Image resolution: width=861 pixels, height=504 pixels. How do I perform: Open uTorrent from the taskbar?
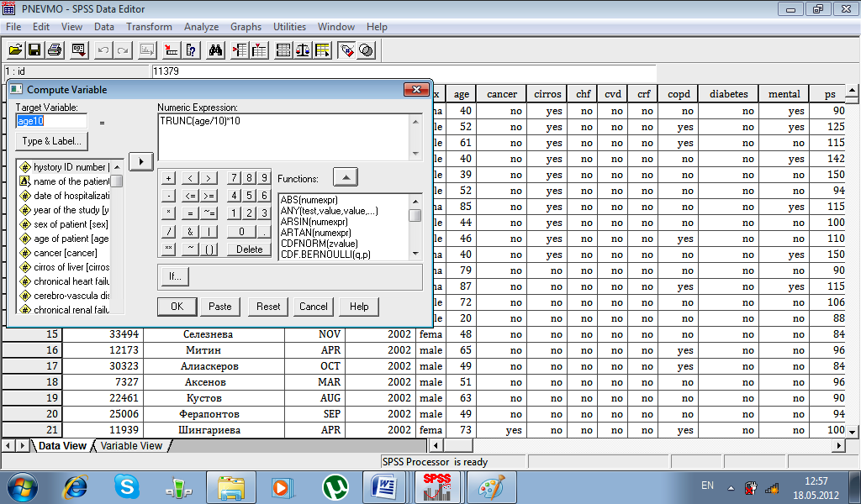pyautogui.click(x=335, y=487)
